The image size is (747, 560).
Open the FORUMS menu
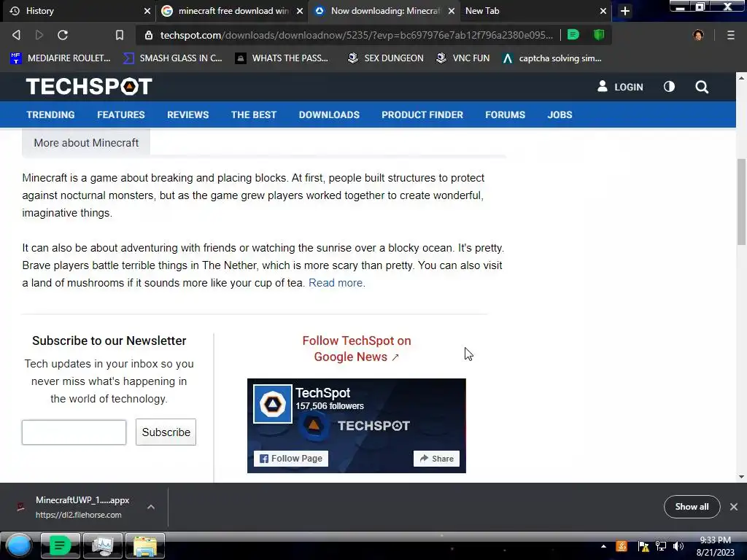click(x=505, y=114)
